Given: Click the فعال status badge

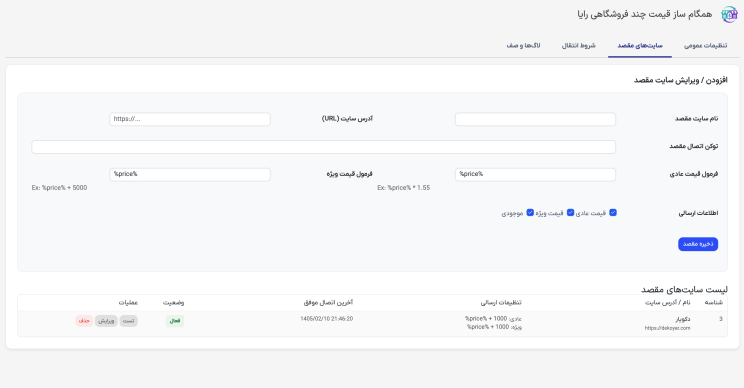Looking at the screenshot, I should pyautogui.click(x=175, y=321).
